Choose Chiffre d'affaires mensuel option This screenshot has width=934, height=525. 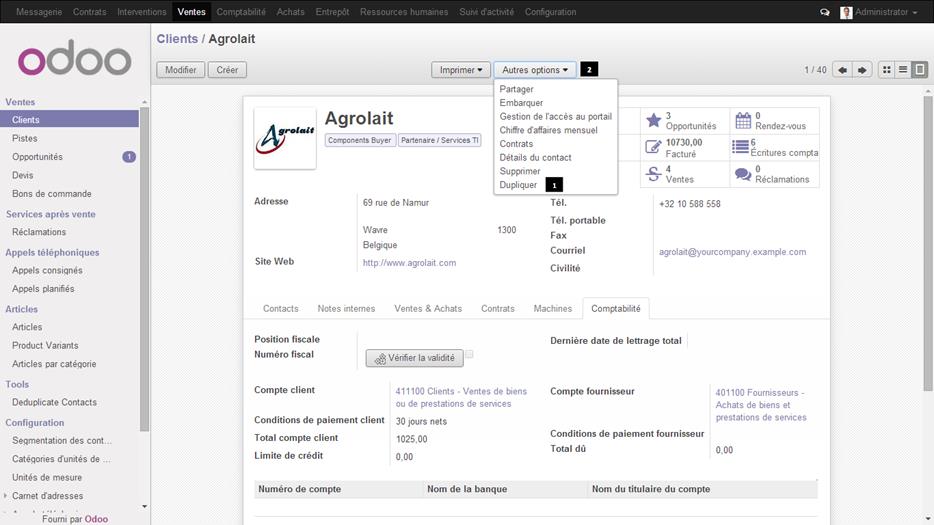(548, 130)
